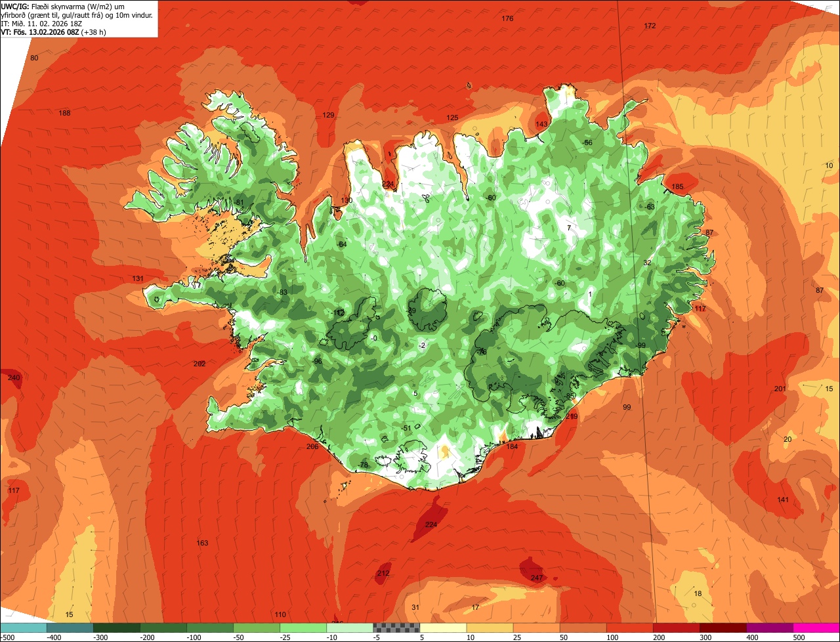Click the map value "240" at the western edge
Viewport: 840px width, 642px height.
click(x=14, y=378)
